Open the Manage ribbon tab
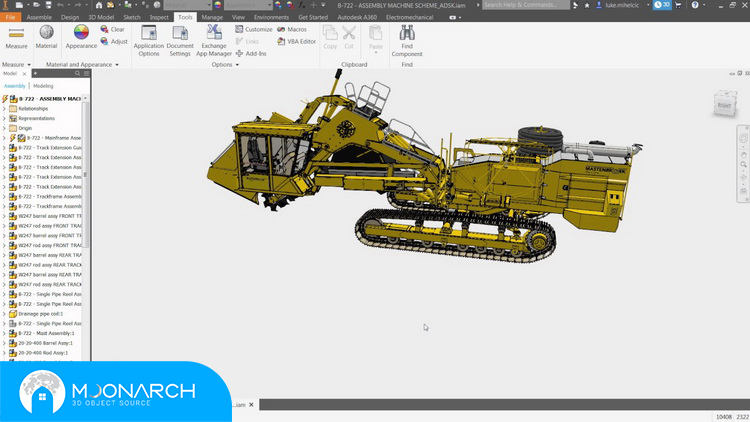 (x=212, y=17)
